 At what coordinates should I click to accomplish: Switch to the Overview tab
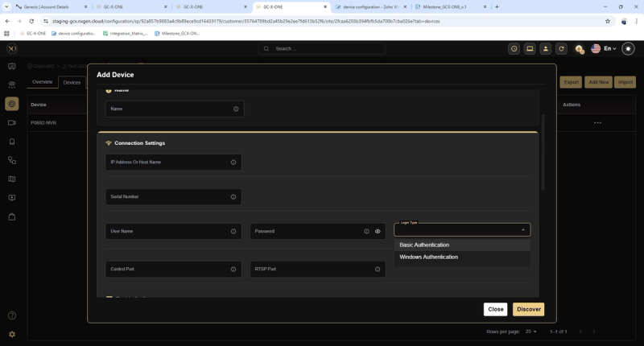pos(43,82)
